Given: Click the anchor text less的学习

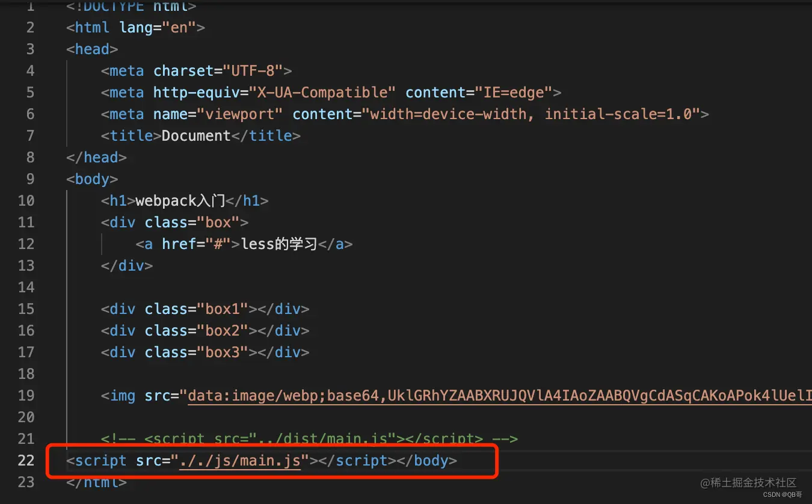Looking at the screenshot, I should pos(279,244).
